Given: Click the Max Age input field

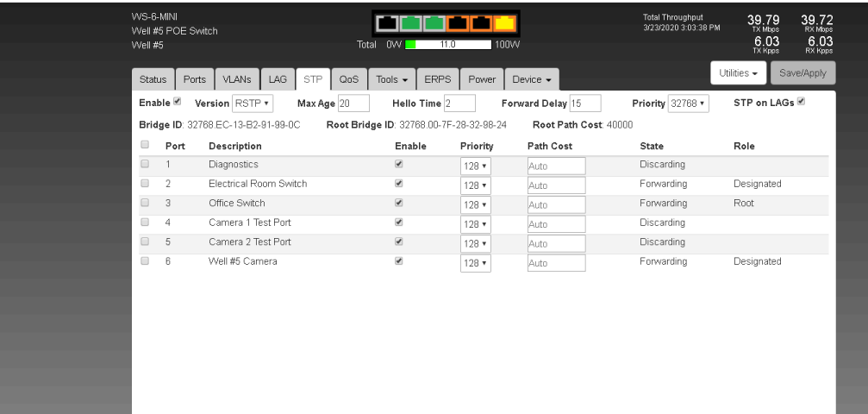Looking at the screenshot, I should tap(353, 103).
